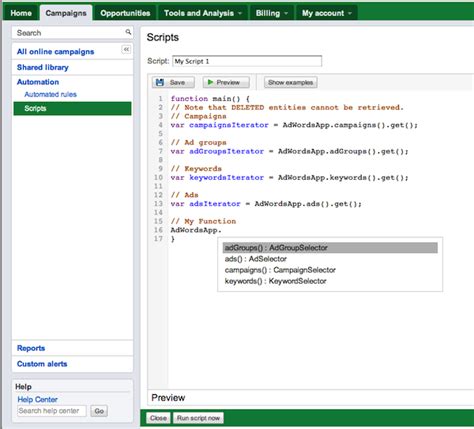The width and height of the screenshot is (474, 429).
Task: Click the Search help center field
Action: 52,411
